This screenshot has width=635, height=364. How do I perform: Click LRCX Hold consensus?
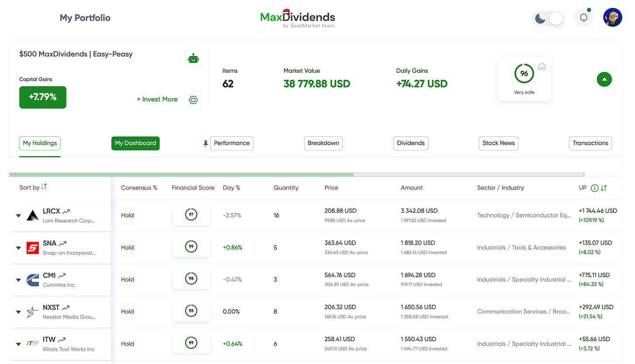[127, 215]
